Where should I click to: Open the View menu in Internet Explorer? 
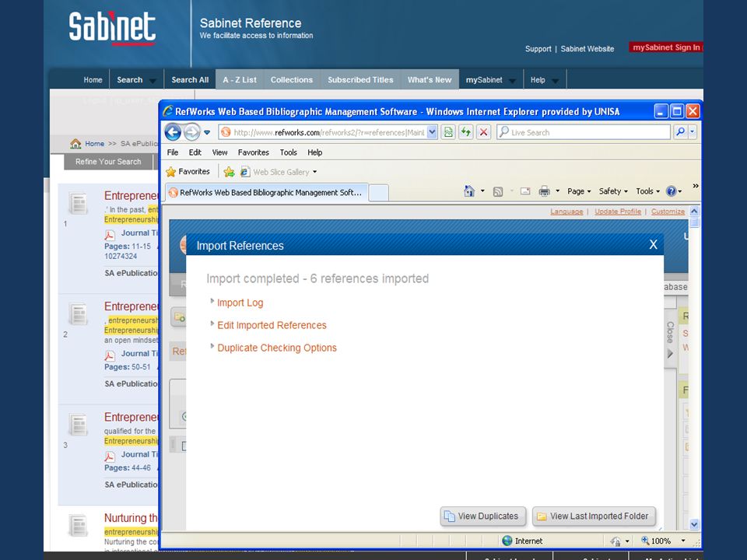[x=219, y=152]
